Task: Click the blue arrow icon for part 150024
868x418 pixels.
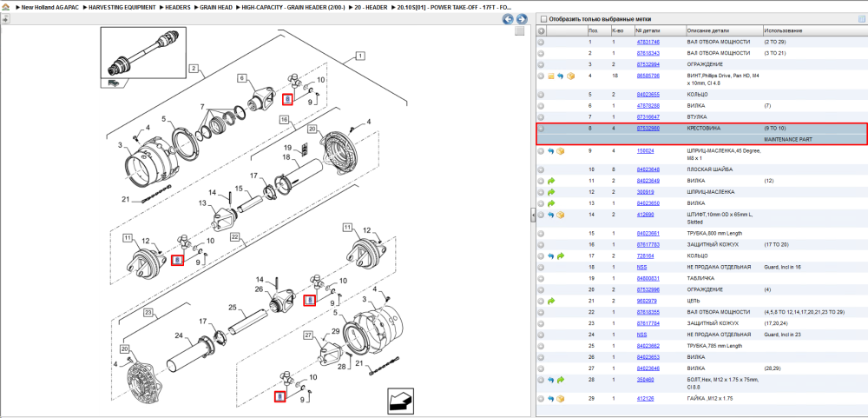Action: (551, 151)
